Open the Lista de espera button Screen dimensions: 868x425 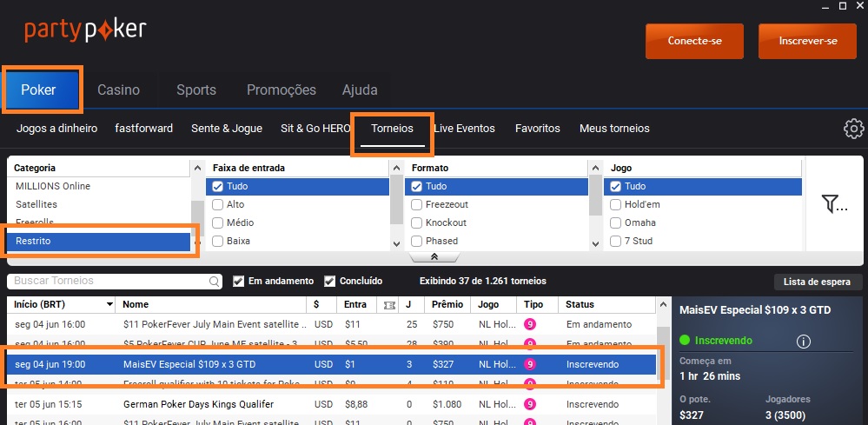click(x=817, y=282)
